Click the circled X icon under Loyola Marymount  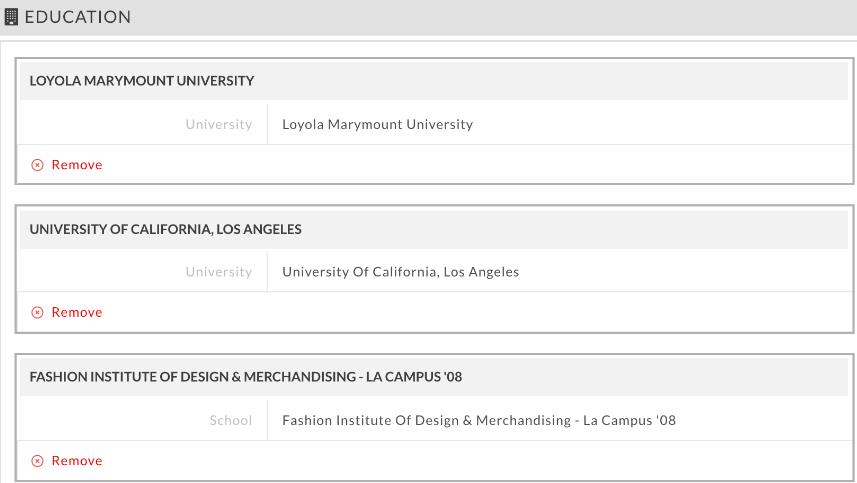click(x=37, y=165)
